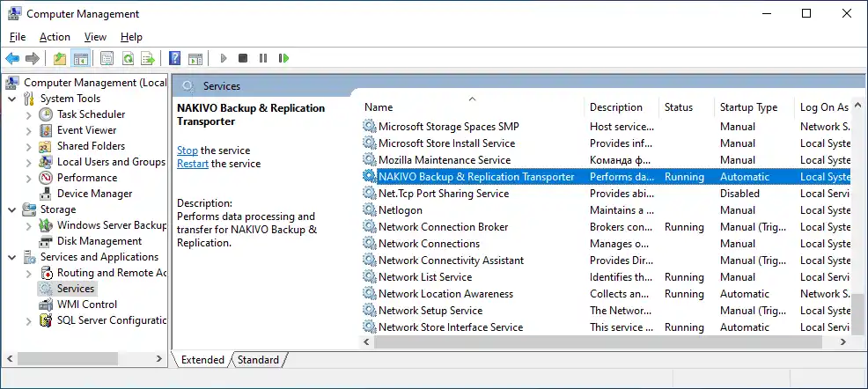Sort by the Description column header
868x389 pixels.
pos(622,107)
